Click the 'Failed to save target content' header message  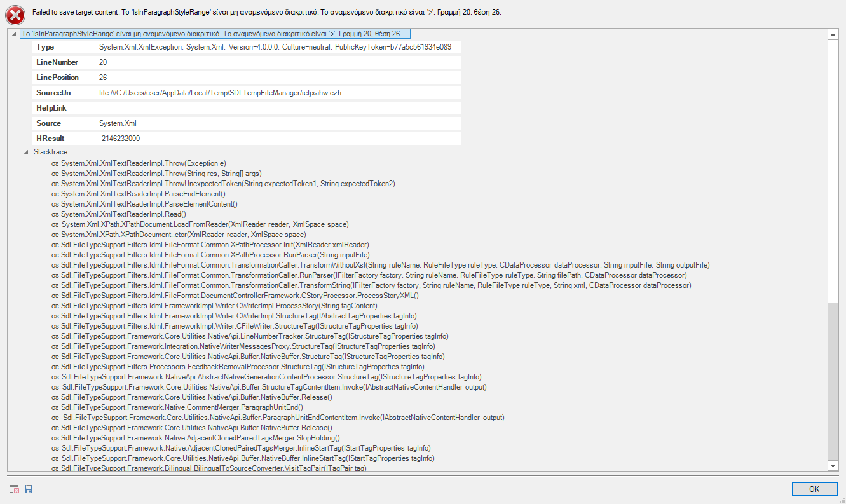tap(267, 12)
